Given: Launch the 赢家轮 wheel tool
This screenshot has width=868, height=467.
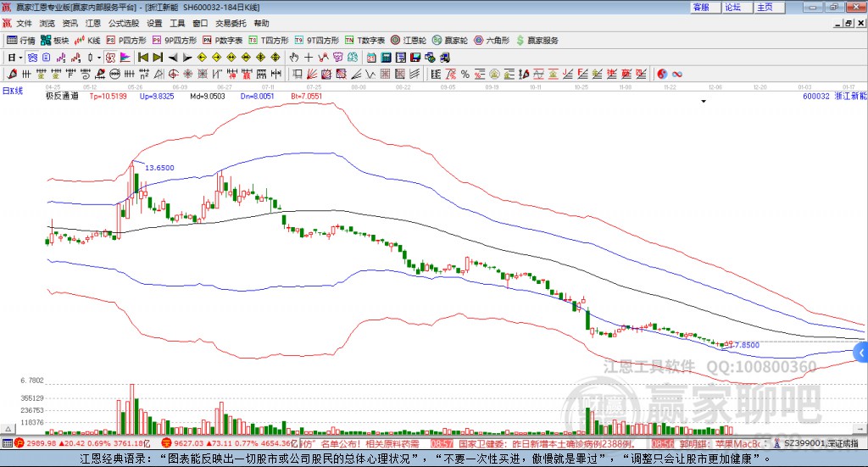Looking at the screenshot, I should [450, 41].
